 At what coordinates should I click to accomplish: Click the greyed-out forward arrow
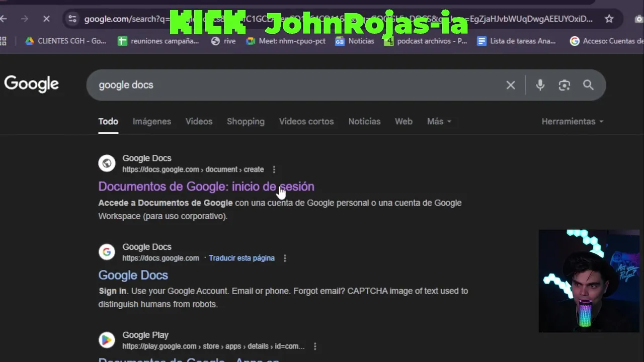click(25, 19)
